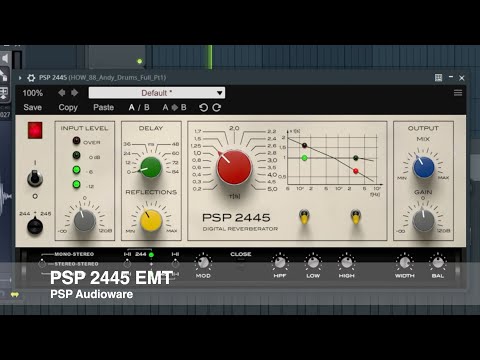
Task: Flip the I/O power toggle switch
Action: [35, 178]
